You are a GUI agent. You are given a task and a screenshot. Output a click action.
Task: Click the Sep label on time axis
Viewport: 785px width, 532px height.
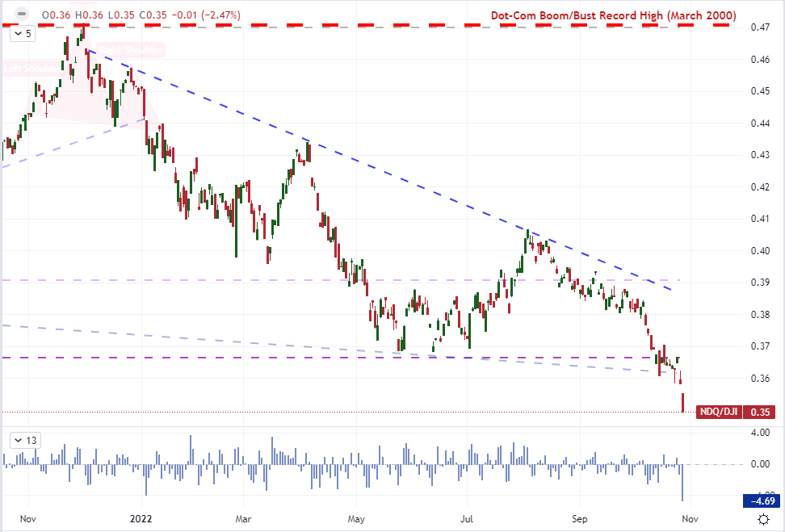click(x=579, y=519)
